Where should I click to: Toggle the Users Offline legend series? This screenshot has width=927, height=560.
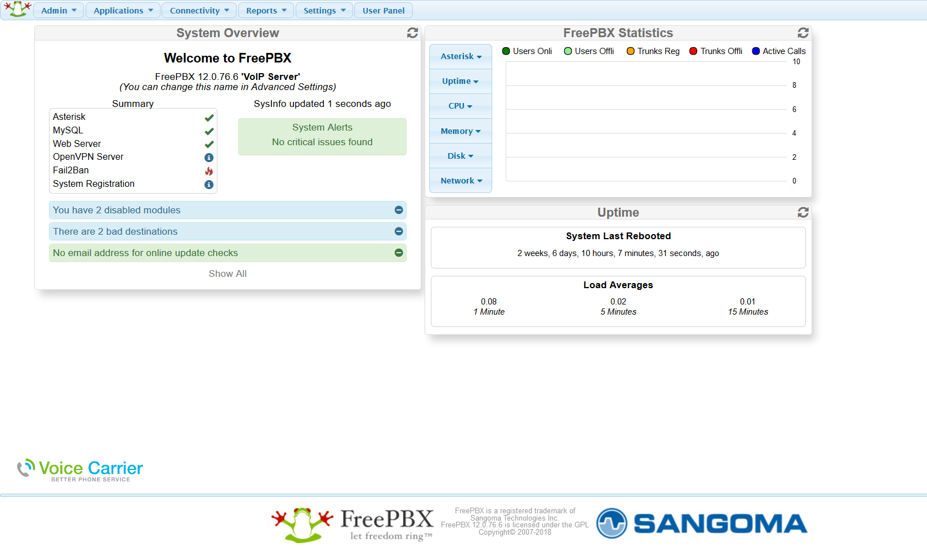point(589,51)
